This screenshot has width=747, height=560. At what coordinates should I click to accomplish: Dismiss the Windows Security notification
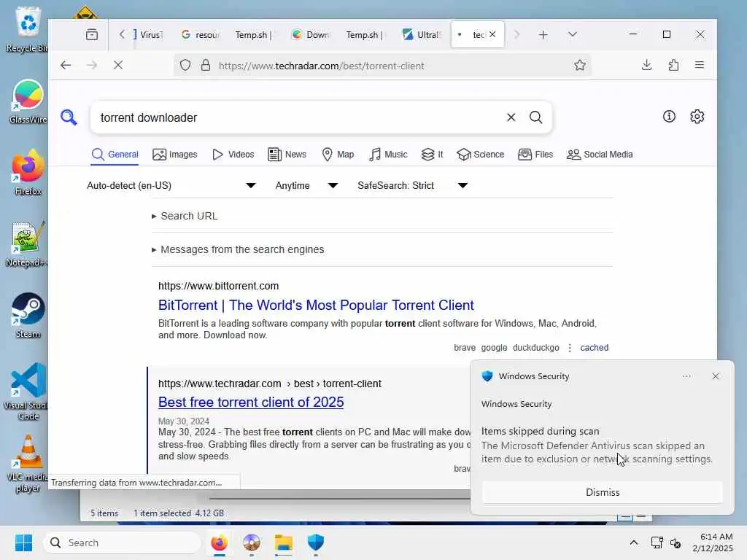[603, 492]
